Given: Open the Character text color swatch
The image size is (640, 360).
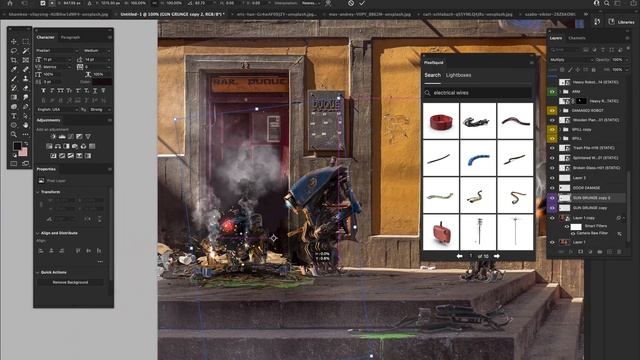Looking at the screenshot, I should coord(102,82).
